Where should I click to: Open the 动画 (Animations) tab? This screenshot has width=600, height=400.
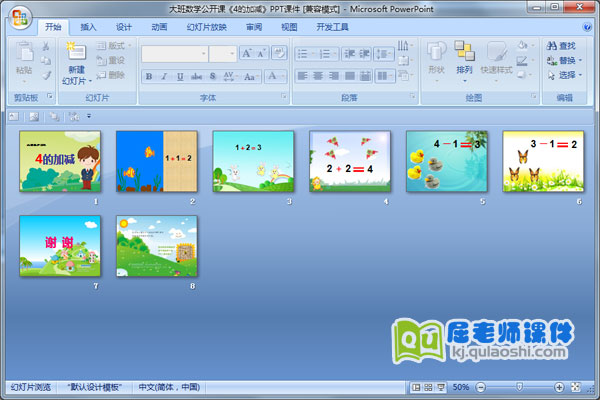pos(159,27)
